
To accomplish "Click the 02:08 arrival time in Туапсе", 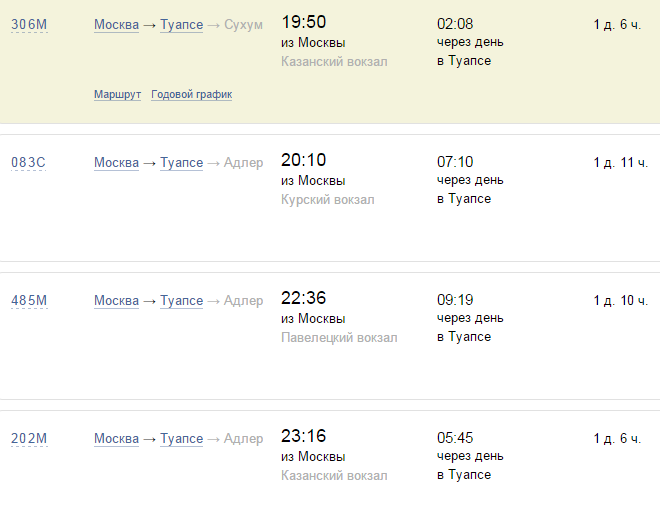I will coord(455,23).
